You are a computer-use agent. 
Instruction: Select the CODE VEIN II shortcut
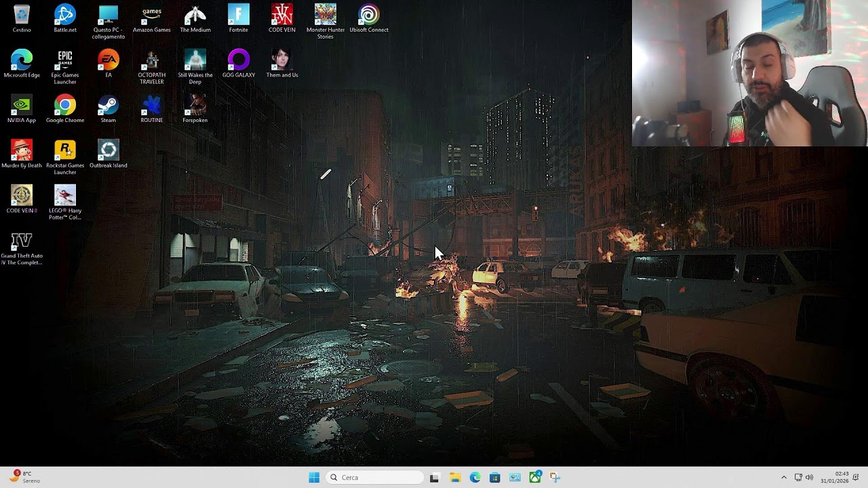tap(22, 200)
